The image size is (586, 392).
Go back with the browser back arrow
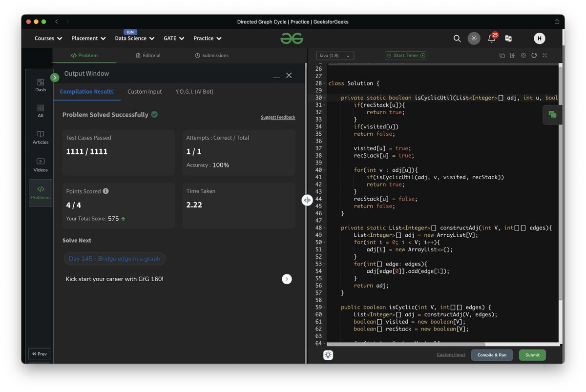(57, 21)
